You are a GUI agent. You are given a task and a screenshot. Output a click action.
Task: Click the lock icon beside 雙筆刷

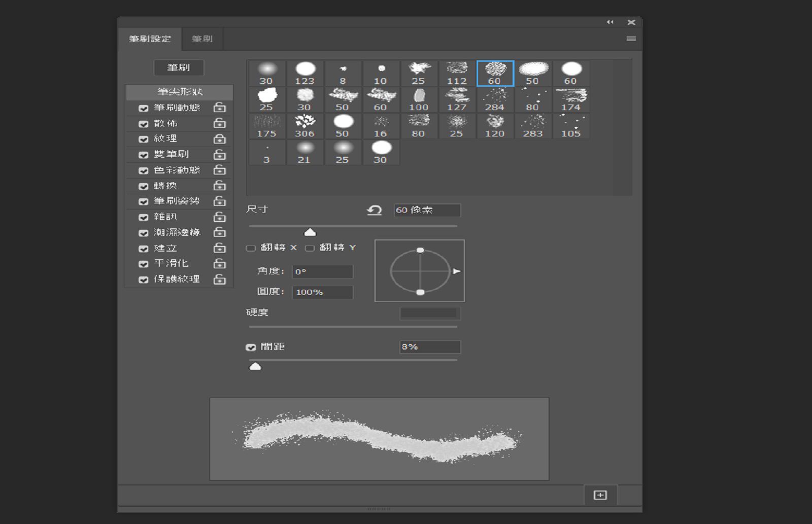point(220,154)
